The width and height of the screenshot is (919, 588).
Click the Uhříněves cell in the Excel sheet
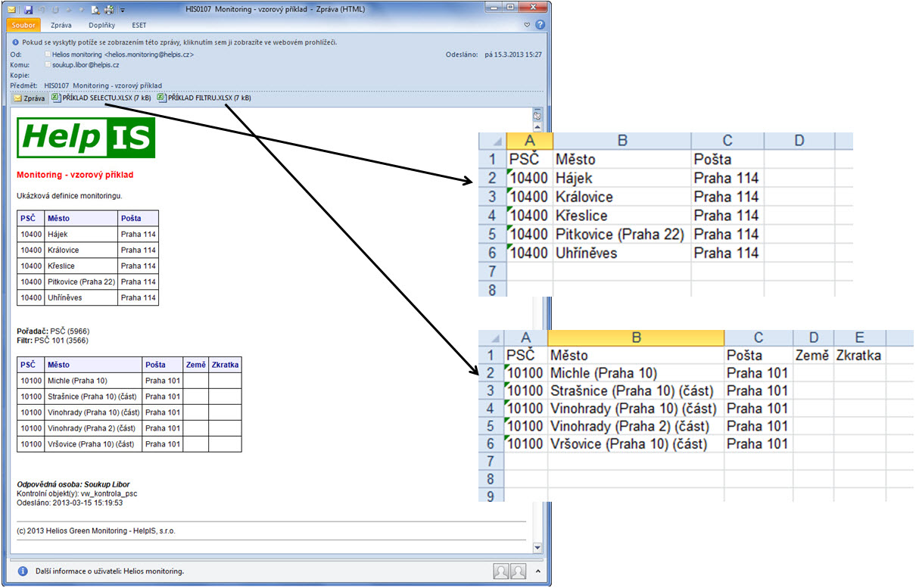pos(622,253)
